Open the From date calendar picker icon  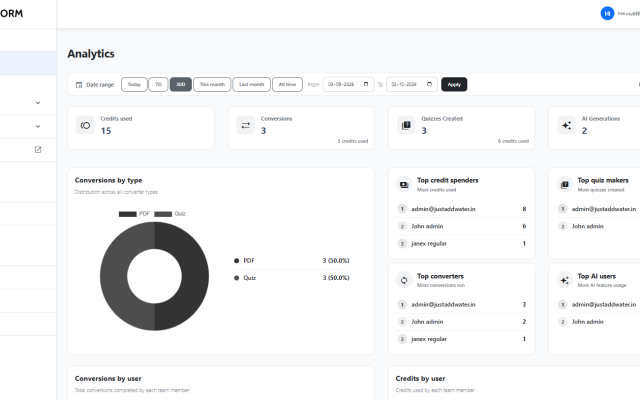(366, 84)
